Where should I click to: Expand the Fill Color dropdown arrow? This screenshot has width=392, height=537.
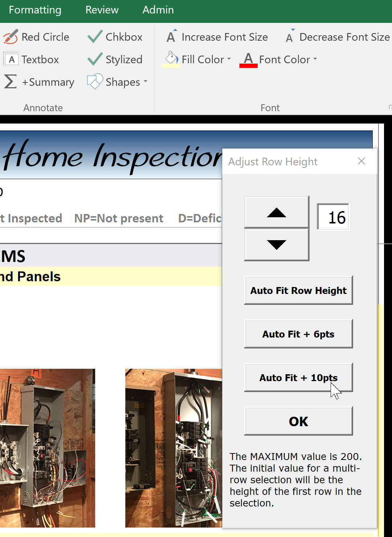click(229, 59)
